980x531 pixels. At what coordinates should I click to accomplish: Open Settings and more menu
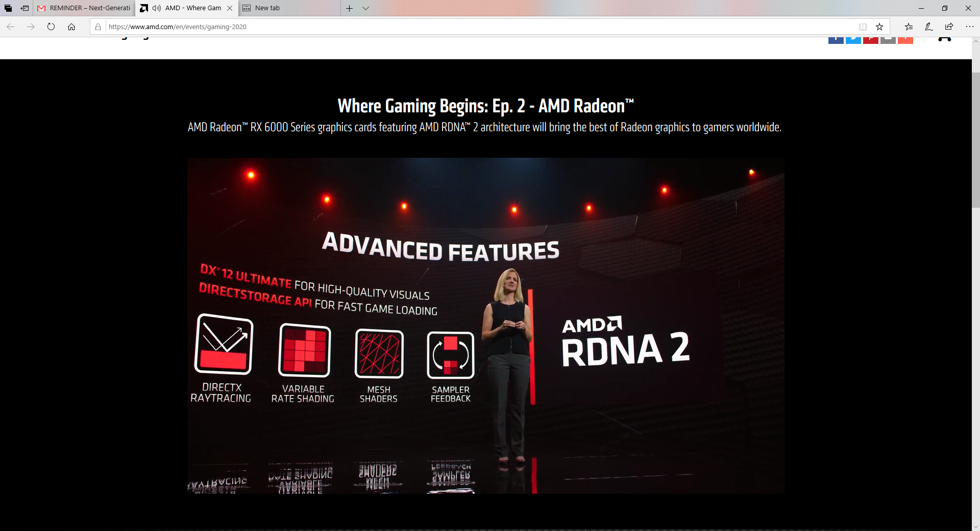coord(969,27)
